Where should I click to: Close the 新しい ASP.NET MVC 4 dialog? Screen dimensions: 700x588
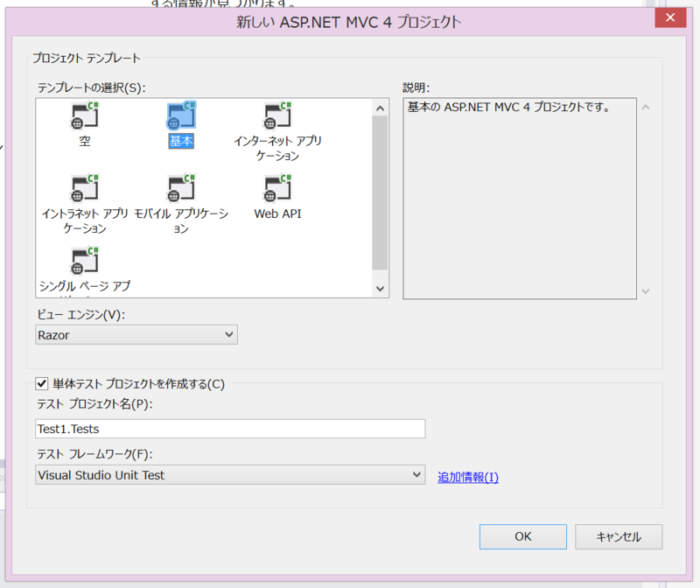[x=669, y=17]
